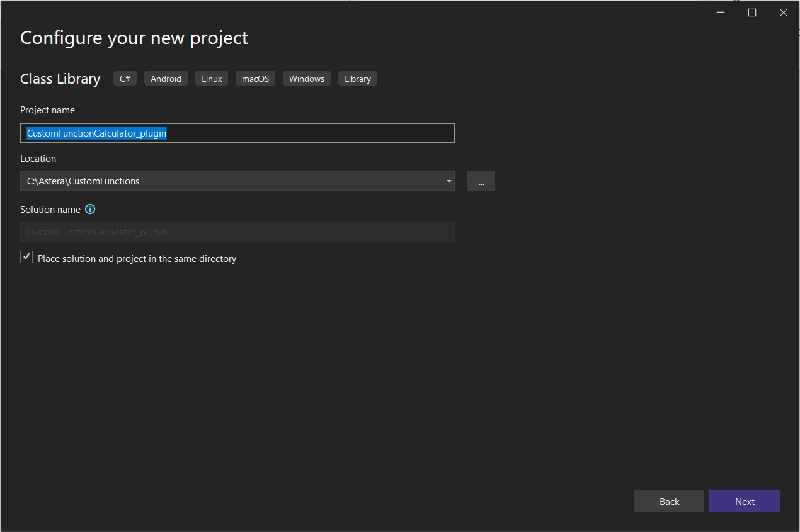
Task: Click the greyed-out Solution name field
Action: (237, 232)
